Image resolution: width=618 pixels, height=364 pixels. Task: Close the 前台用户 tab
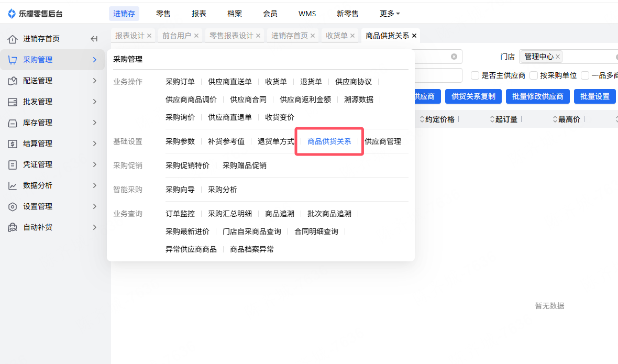click(196, 36)
